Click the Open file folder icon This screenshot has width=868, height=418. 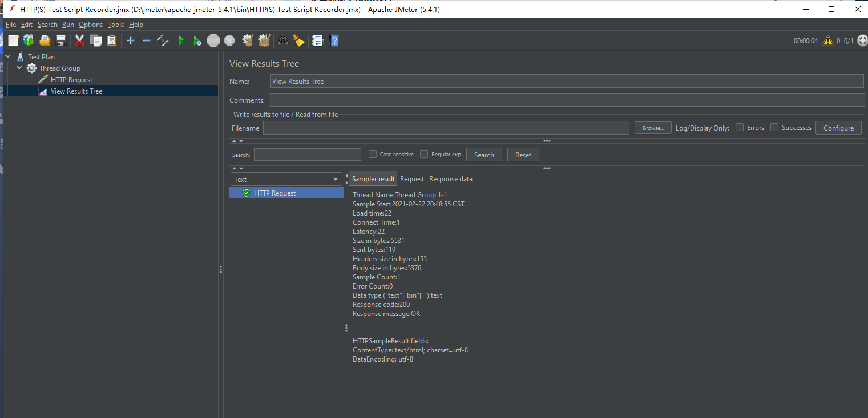[45, 40]
